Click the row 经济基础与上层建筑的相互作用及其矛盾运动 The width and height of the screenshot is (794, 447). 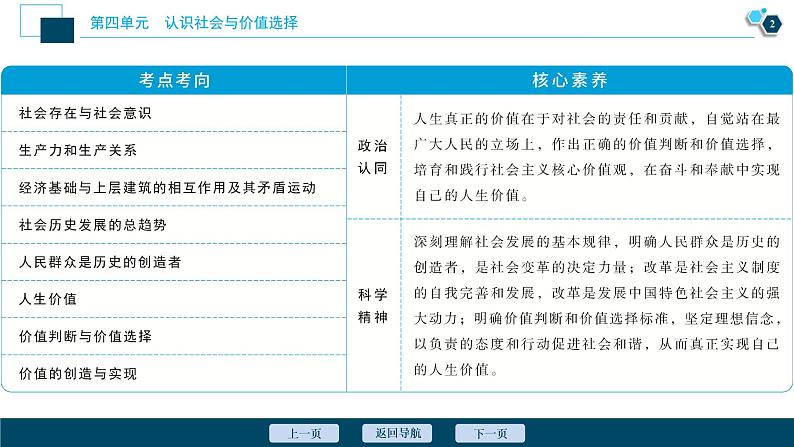[174, 187]
